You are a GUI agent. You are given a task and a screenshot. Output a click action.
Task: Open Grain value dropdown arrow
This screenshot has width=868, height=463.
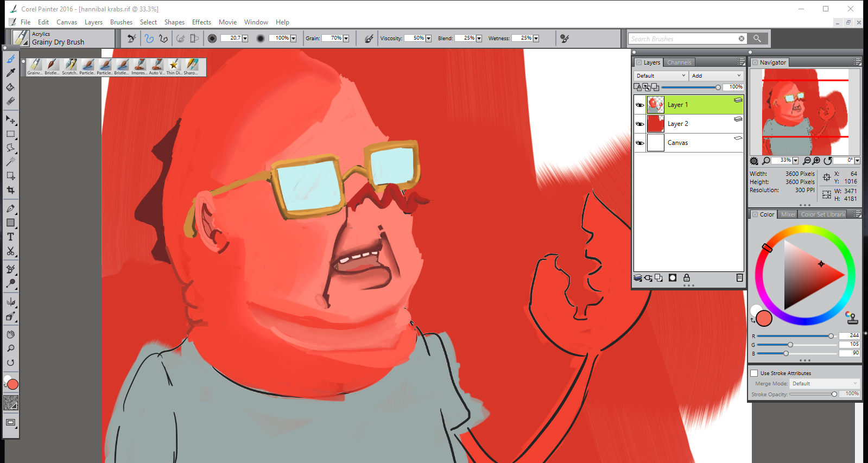tap(346, 39)
